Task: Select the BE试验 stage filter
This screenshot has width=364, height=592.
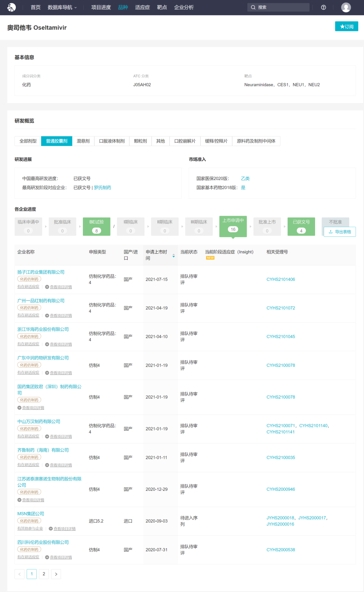Action: click(96, 226)
